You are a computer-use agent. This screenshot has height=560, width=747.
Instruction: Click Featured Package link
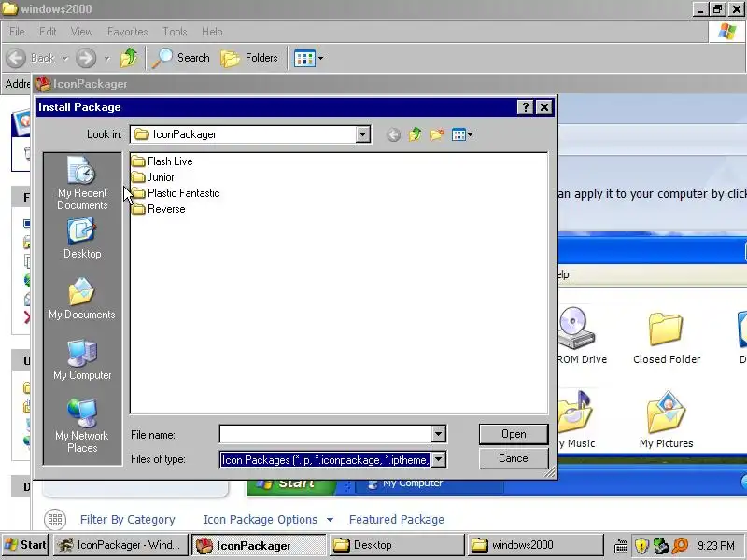[396, 520]
